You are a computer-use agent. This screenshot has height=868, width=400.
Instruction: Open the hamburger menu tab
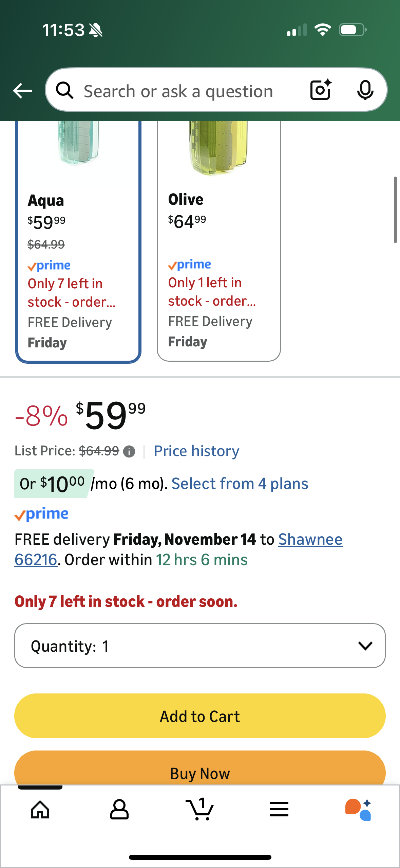click(x=279, y=810)
